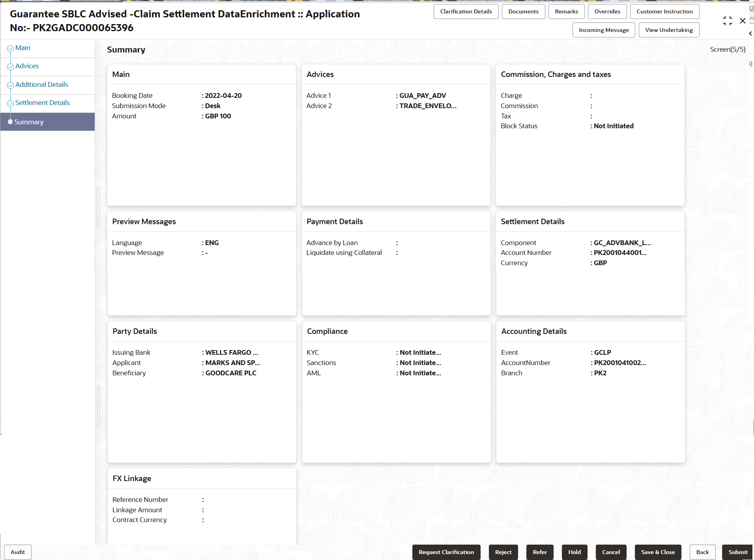Click Issuing Bank value WELLS FARGO

click(232, 352)
